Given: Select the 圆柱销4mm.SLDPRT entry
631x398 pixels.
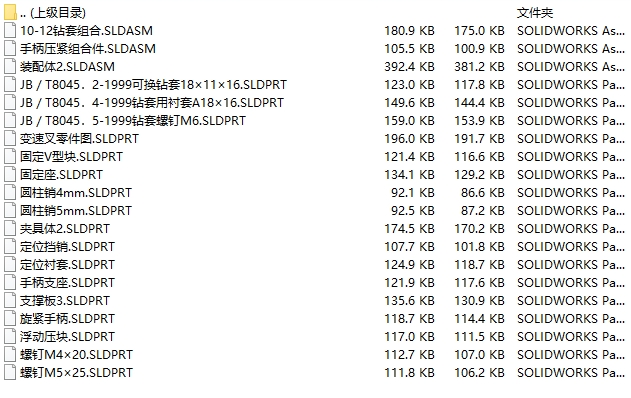Looking at the screenshot, I should (x=76, y=193).
